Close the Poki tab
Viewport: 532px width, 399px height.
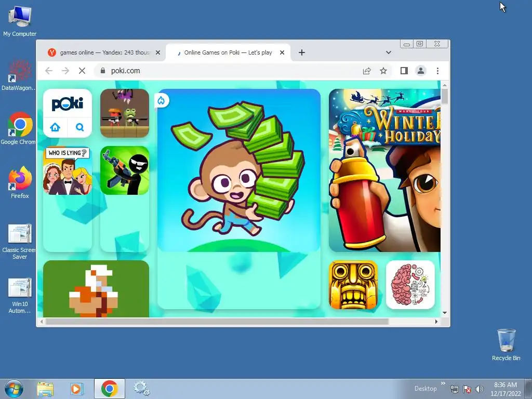pos(282,52)
